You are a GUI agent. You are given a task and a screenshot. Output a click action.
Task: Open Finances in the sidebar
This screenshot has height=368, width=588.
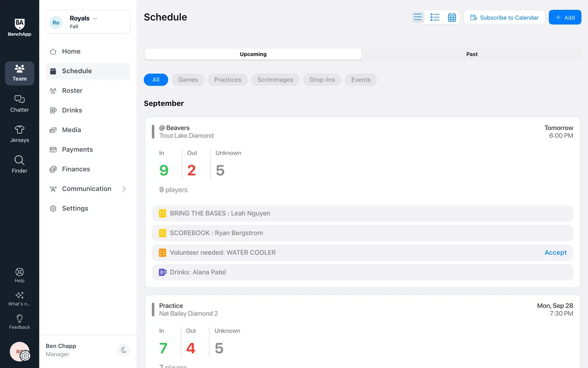(88, 169)
